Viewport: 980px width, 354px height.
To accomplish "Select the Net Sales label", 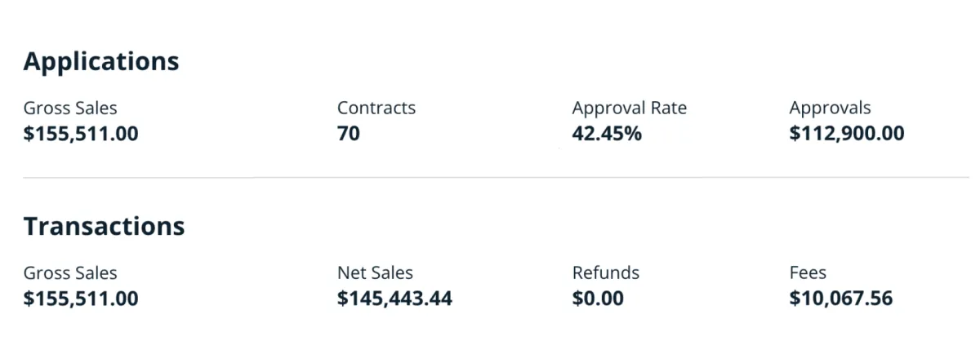I will click(375, 272).
